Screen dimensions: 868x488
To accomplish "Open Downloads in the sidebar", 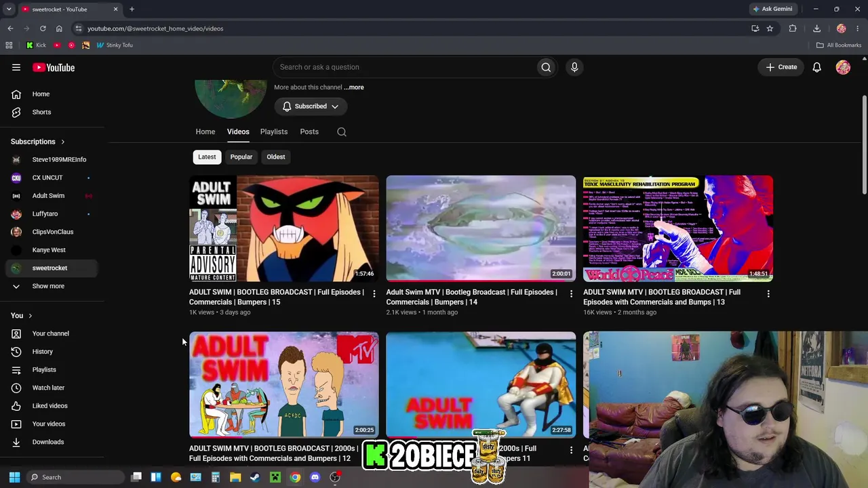I will pyautogui.click(x=52, y=442).
